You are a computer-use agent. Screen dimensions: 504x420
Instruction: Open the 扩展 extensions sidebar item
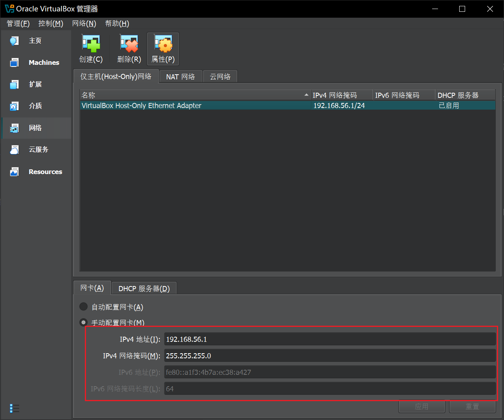pyautogui.click(x=36, y=84)
